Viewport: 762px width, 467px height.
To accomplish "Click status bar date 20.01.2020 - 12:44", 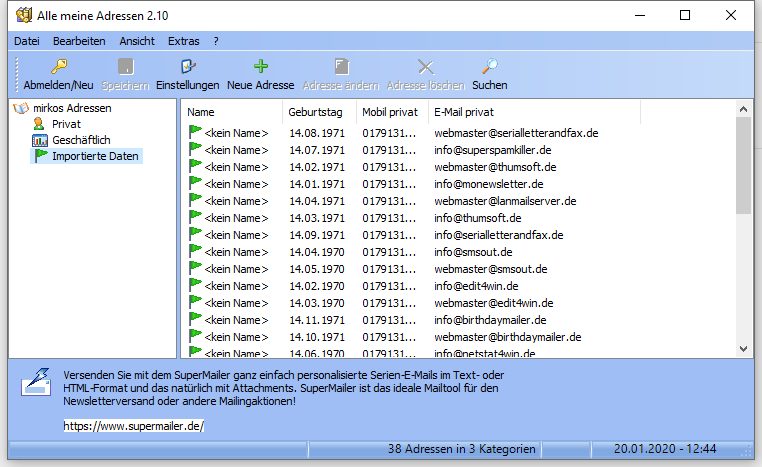I will tap(665, 449).
